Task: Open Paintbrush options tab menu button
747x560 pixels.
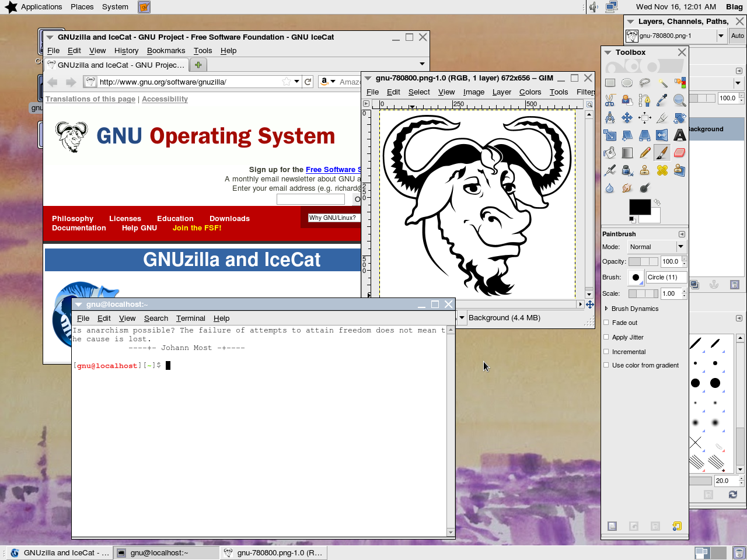Action: coord(681,234)
